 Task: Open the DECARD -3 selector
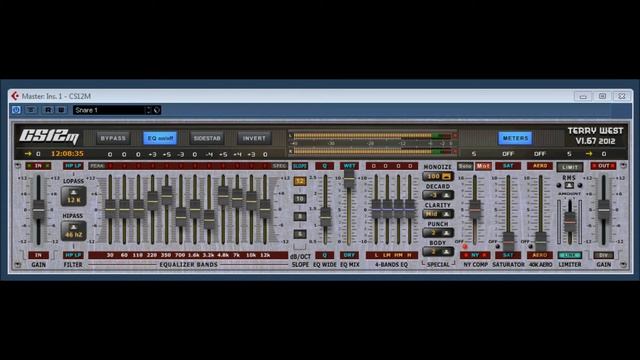click(438, 195)
